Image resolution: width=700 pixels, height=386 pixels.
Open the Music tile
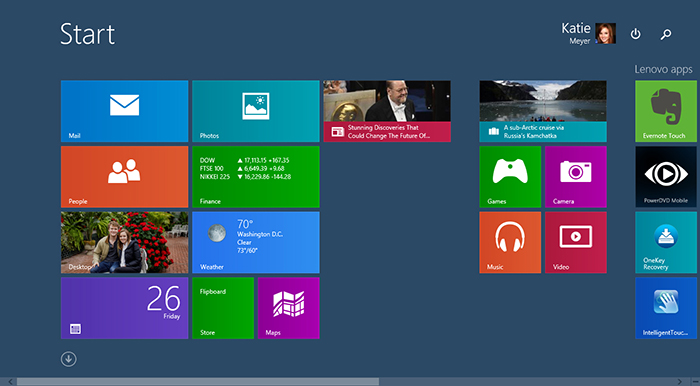click(510, 242)
